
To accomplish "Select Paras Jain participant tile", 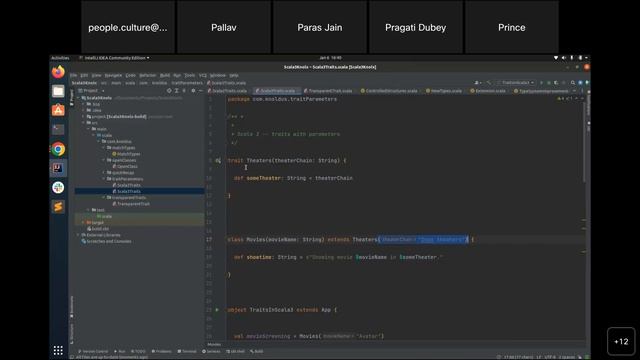I will 320,27.
